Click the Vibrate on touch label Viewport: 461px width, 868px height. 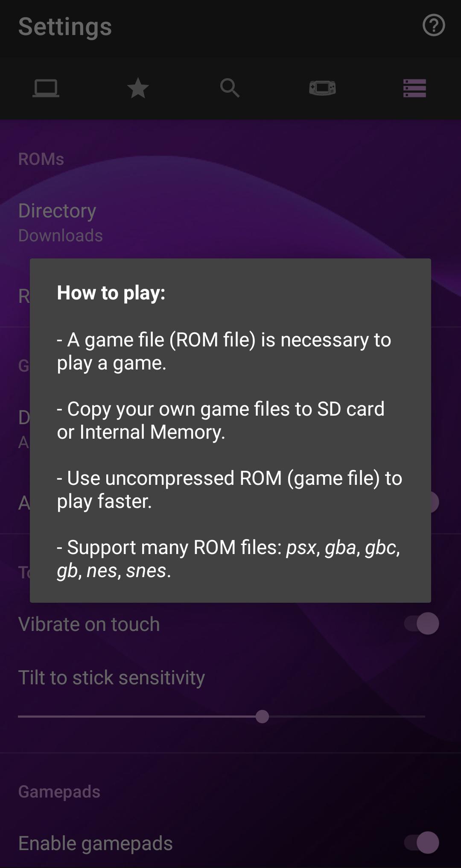pos(89,624)
